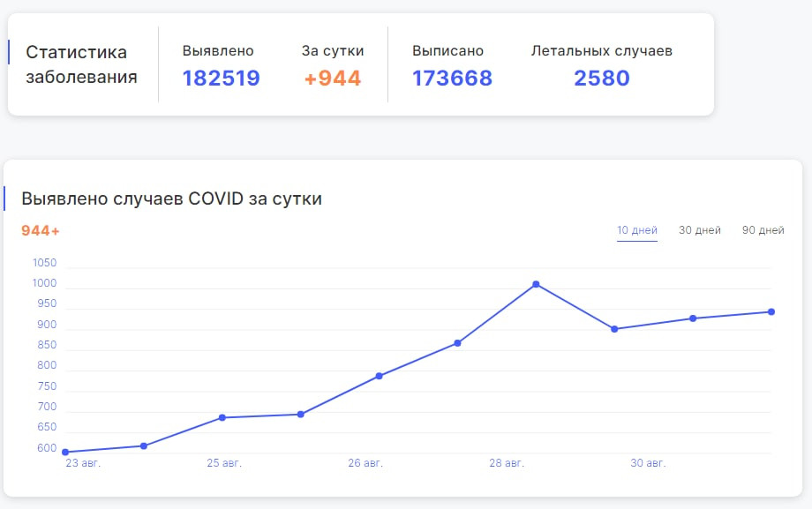Image resolution: width=812 pixels, height=509 pixels.
Task: Click the Летальных случаев label
Action: [x=602, y=51]
